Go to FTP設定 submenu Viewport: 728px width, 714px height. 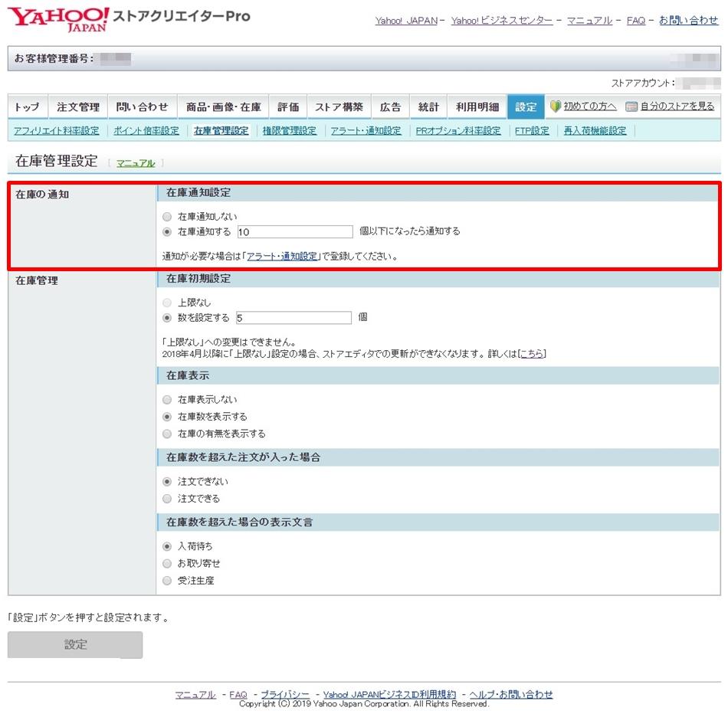pos(532,131)
